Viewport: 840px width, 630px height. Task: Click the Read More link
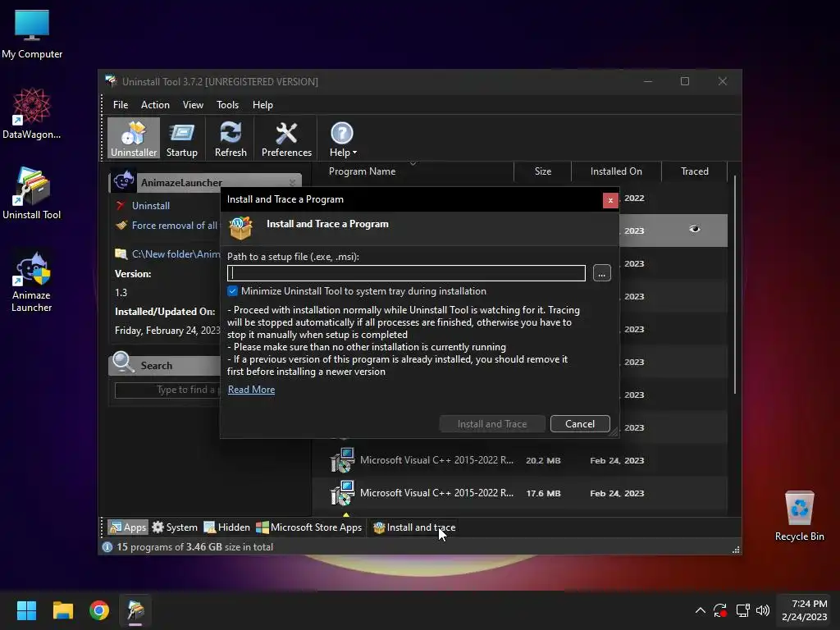point(251,390)
